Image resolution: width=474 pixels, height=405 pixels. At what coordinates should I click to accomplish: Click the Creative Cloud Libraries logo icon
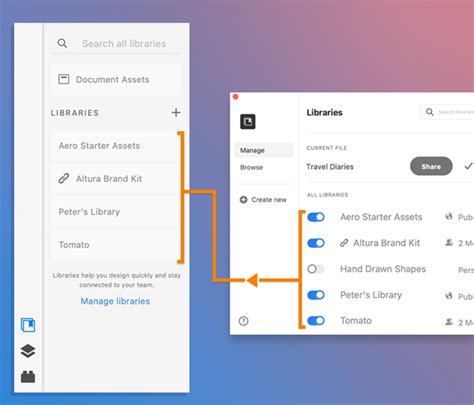pyautogui.click(x=248, y=121)
